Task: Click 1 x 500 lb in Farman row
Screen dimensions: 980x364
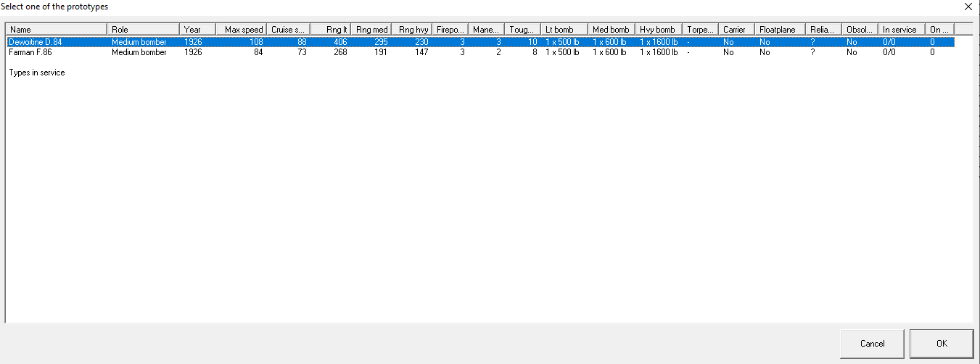Action: (563, 52)
